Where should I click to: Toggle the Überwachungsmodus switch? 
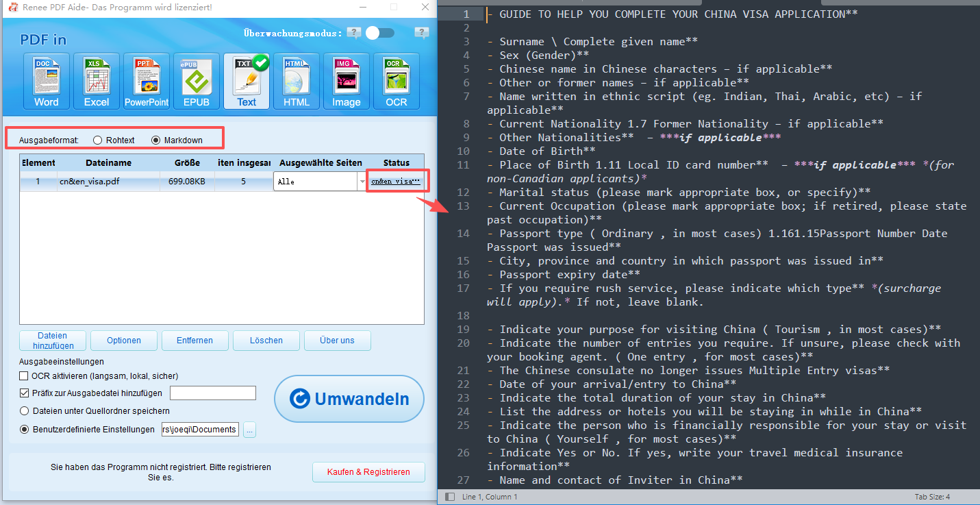coord(380,32)
